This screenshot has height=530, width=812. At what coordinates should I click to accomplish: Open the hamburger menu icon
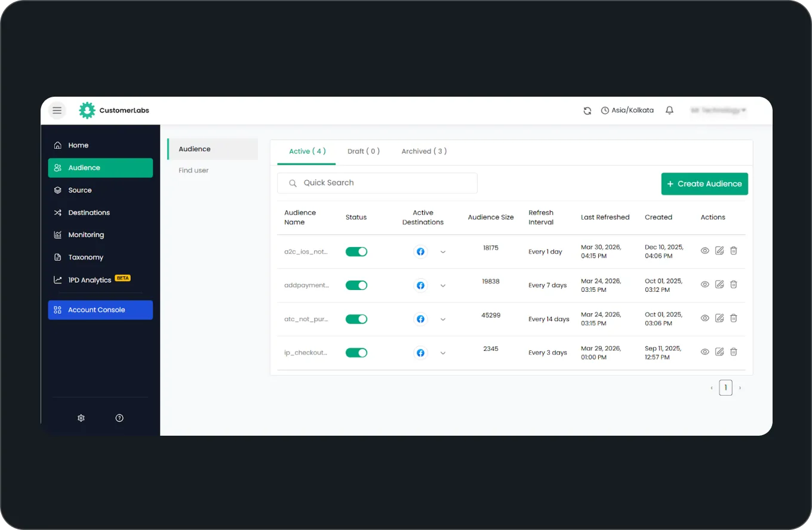[x=57, y=110]
